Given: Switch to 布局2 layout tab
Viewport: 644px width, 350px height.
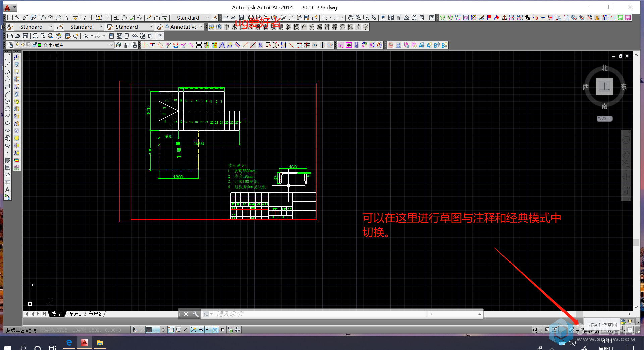Looking at the screenshot, I should pos(95,314).
